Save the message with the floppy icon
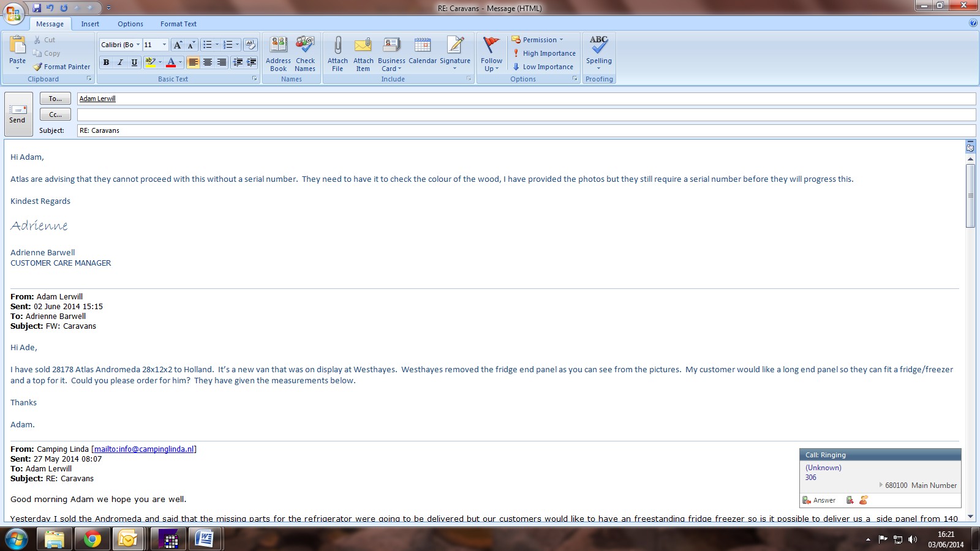The width and height of the screenshot is (980, 551). coord(37,8)
